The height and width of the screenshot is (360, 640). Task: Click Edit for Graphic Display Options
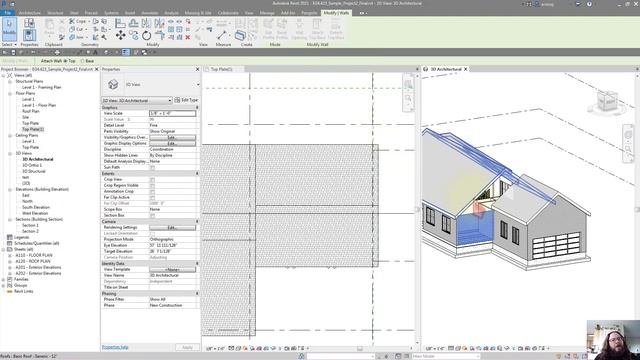coord(172,144)
